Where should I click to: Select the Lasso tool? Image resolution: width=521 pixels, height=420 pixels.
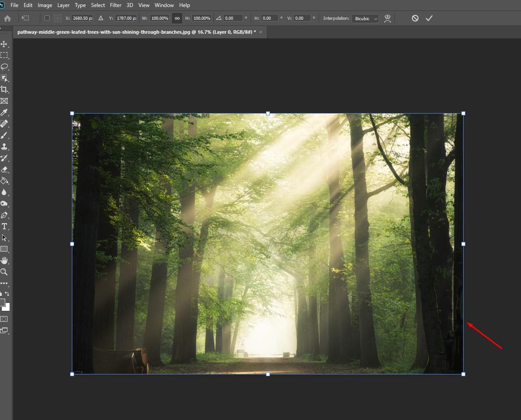click(4, 67)
